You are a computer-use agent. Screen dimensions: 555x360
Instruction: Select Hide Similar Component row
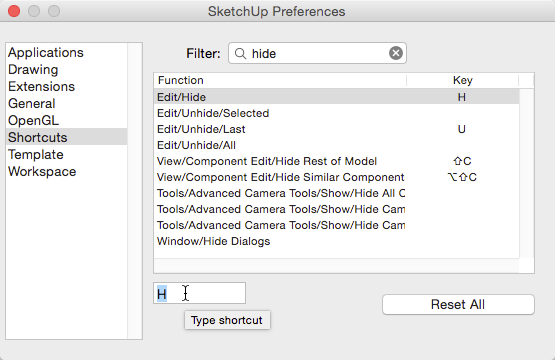coord(337,177)
